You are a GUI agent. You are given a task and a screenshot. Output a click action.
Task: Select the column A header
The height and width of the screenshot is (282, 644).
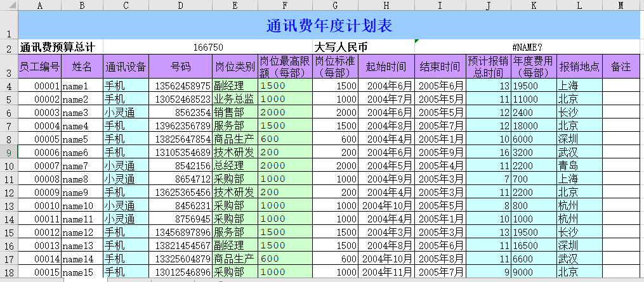point(40,5)
